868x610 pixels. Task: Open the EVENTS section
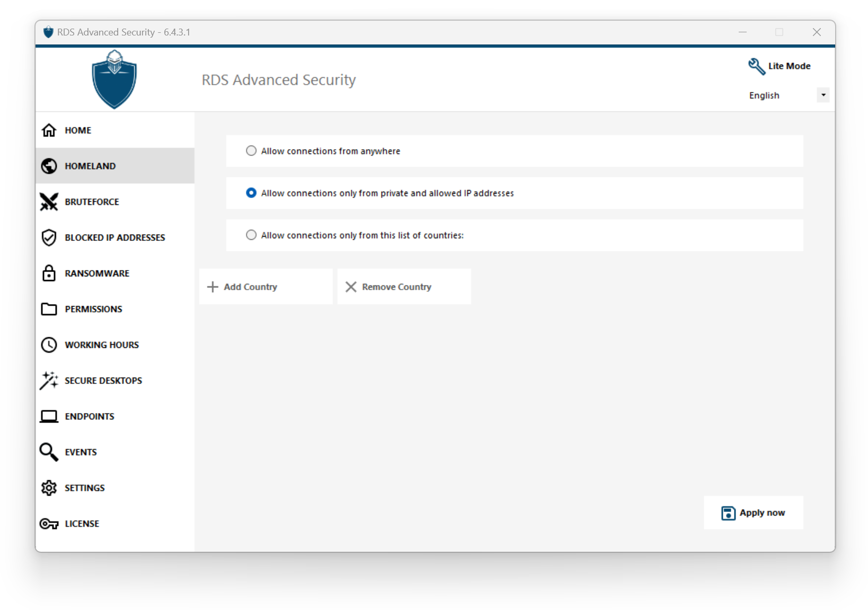[115, 452]
